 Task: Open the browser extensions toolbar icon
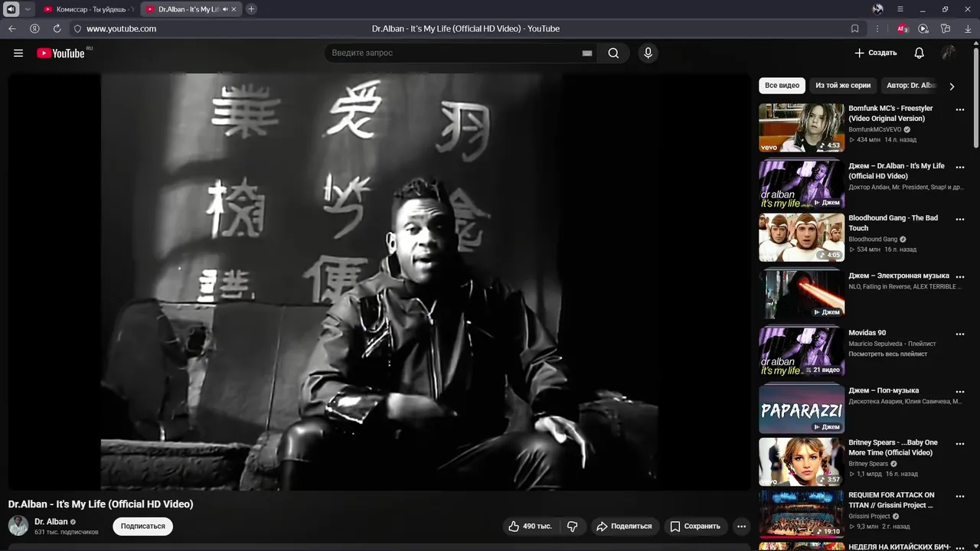coord(946,28)
